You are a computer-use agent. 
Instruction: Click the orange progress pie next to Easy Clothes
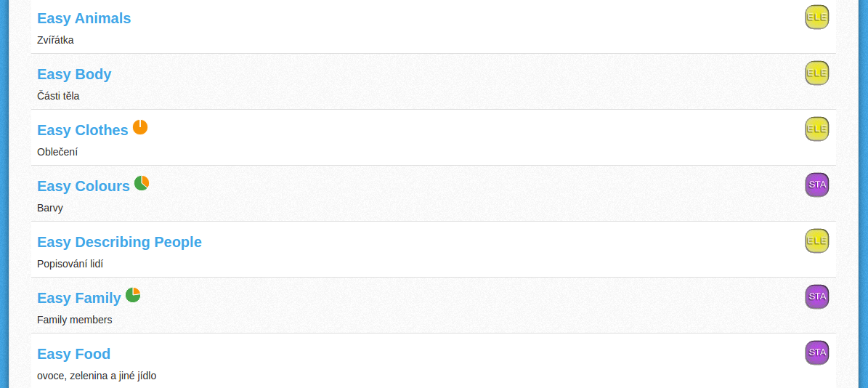(140, 127)
